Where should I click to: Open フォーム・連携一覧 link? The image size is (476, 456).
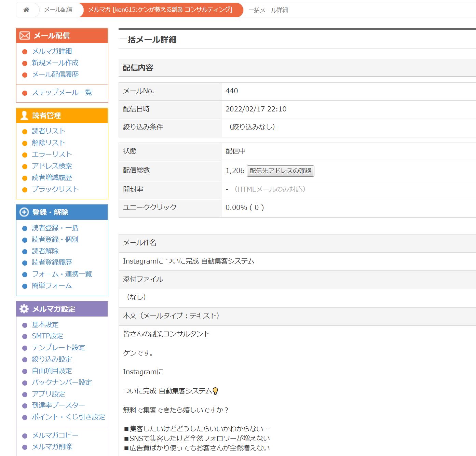tap(62, 274)
